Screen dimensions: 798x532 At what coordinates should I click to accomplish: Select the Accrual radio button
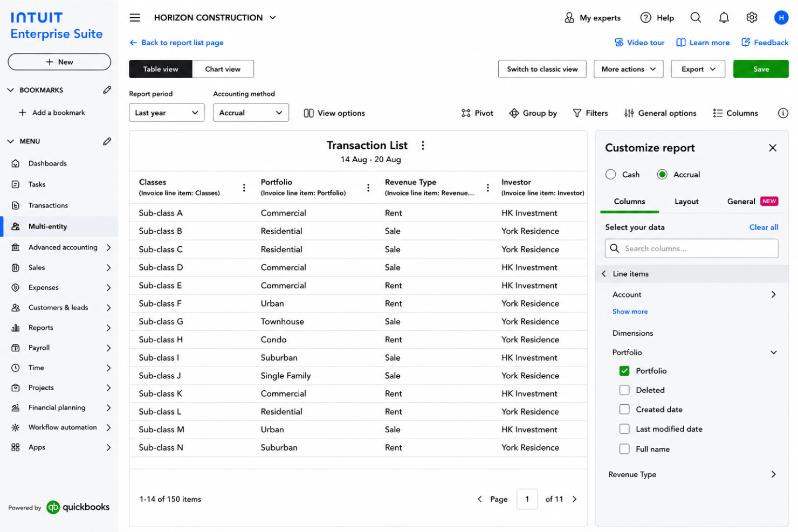[x=662, y=175]
